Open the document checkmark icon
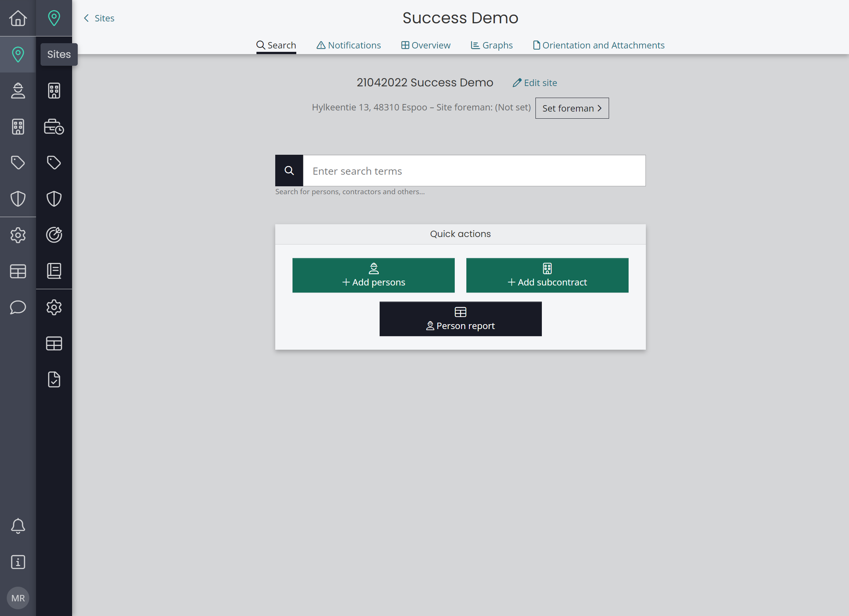This screenshot has width=849, height=616. (54, 379)
